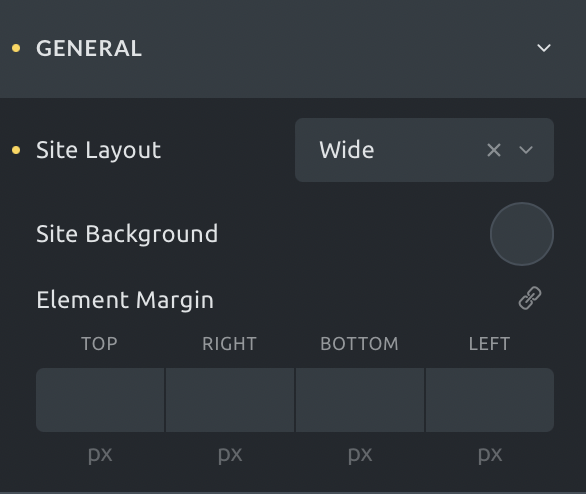Click the GENERAL section header title
The height and width of the screenshot is (494, 586).
point(89,48)
